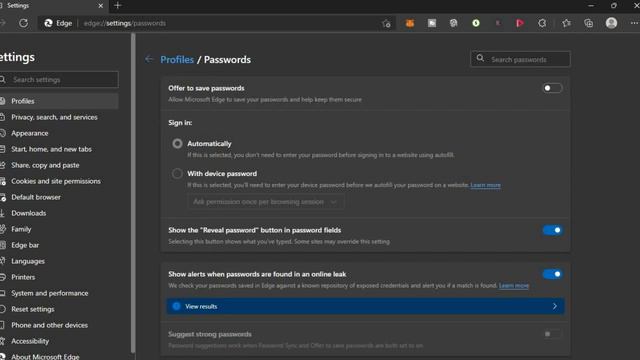Open Ask permission once per browsing session dropdown
Image resolution: width=640 pixels, height=360 pixels.
(x=265, y=202)
